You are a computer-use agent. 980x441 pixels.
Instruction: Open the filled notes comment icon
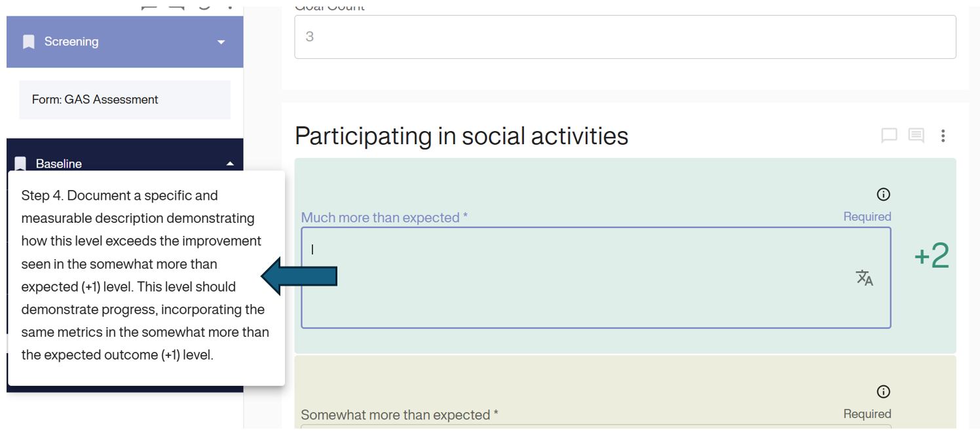point(916,136)
